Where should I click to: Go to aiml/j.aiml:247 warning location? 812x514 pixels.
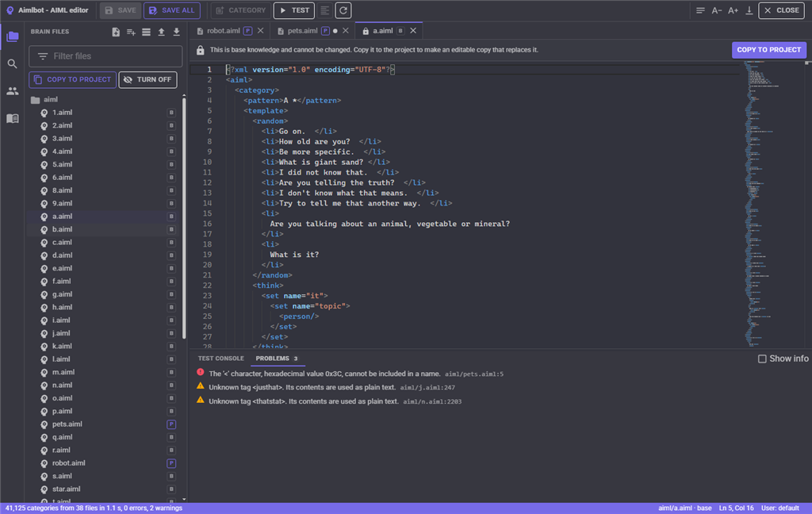[x=427, y=388]
